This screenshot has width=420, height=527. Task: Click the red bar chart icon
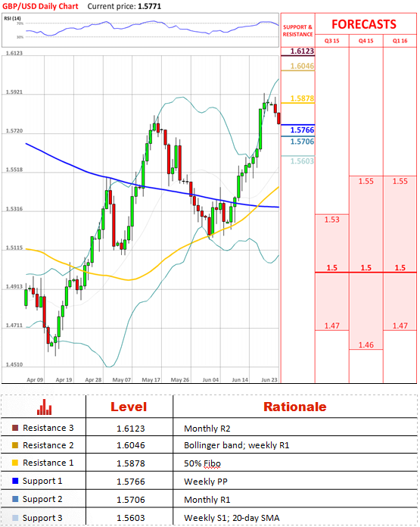(x=45, y=407)
